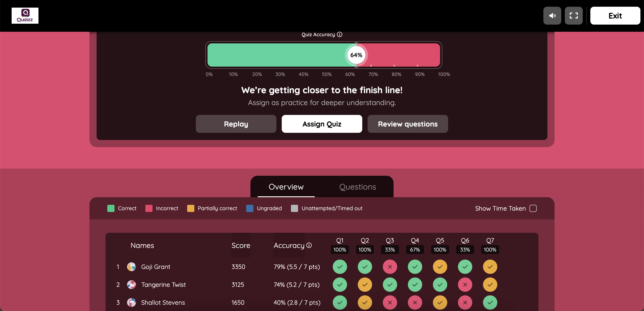Click the partially correct icon for Tangerine Twist Q2
The height and width of the screenshot is (311, 644).
(x=364, y=284)
